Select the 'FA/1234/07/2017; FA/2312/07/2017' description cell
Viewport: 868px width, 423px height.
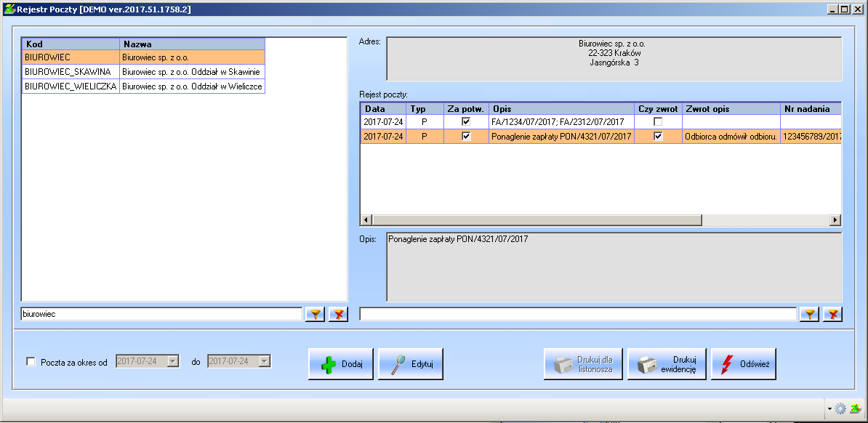[561, 121]
